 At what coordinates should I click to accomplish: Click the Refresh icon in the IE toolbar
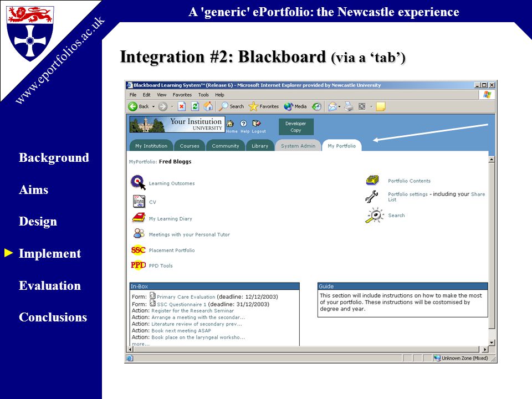pyautogui.click(x=195, y=106)
